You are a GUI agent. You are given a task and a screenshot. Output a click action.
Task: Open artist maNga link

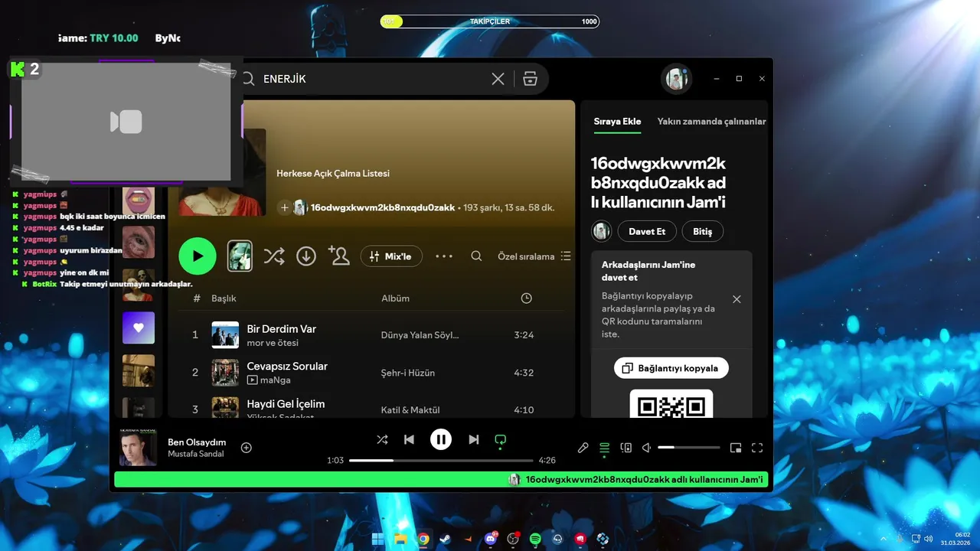pyautogui.click(x=276, y=380)
